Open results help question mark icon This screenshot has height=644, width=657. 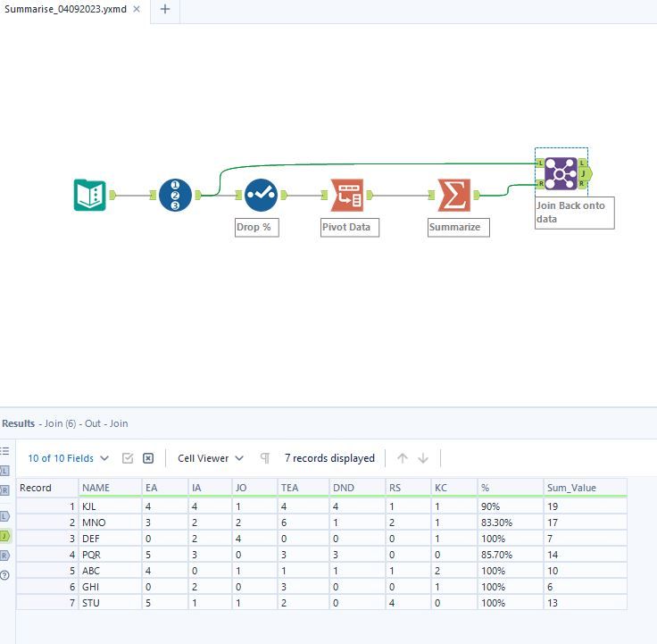(4, 575)
